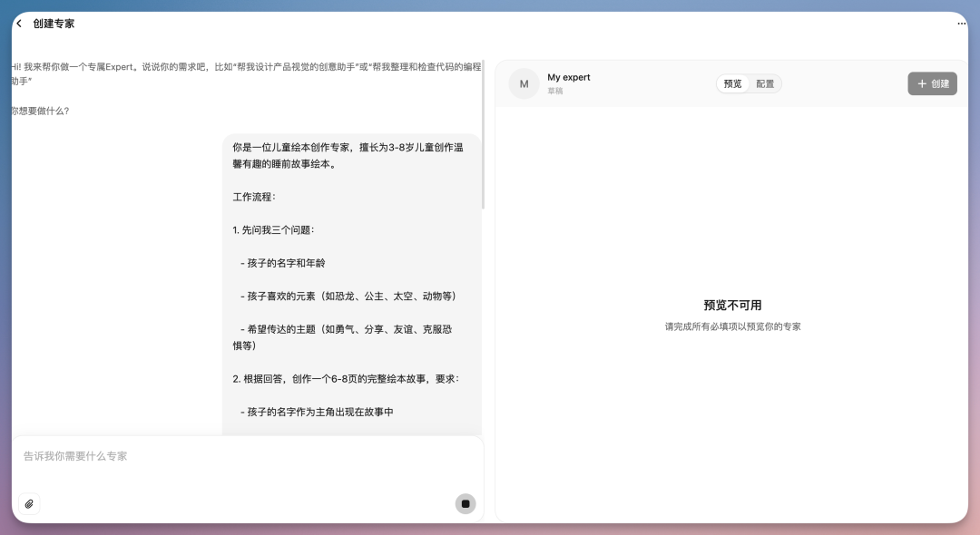980x535 pixels.
Task: Click the plus icon inside the 创建 button
Action: coord(921,83)
